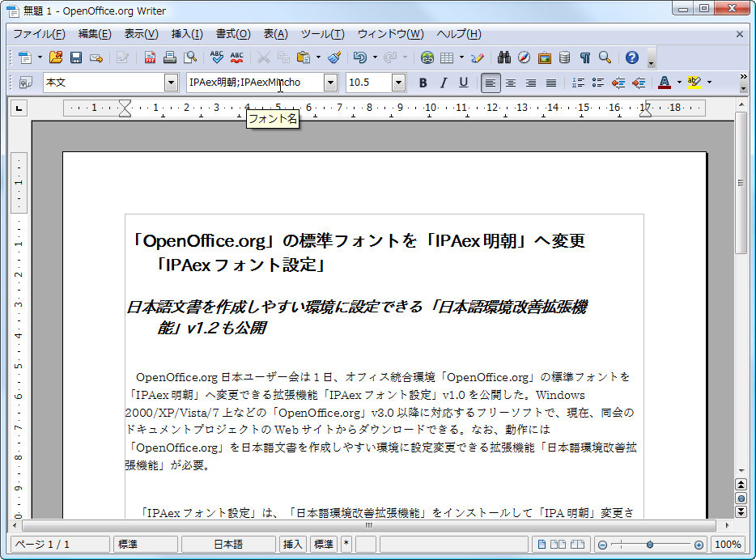
Task: Open the ツール menu
Action: [x=322, y=34]
